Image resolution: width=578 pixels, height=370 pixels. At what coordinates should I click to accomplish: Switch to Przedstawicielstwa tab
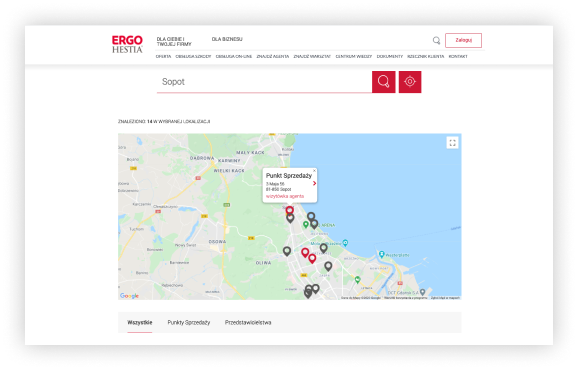(248, 322)
